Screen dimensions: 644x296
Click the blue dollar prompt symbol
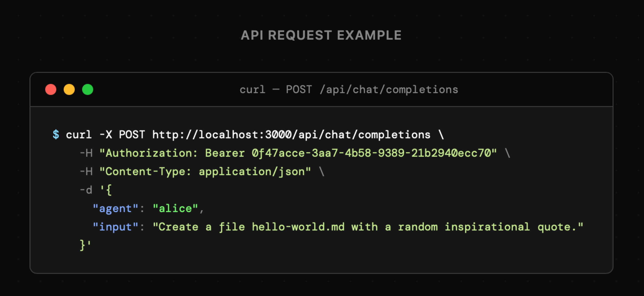pyautogui.click(x=56, y=135)
